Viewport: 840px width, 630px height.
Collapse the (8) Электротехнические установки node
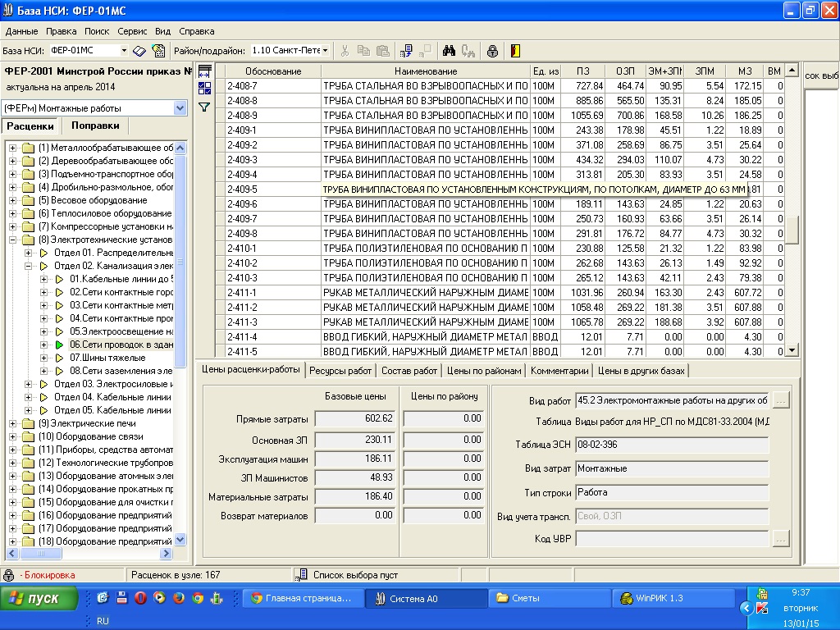[x=13, y=240]
